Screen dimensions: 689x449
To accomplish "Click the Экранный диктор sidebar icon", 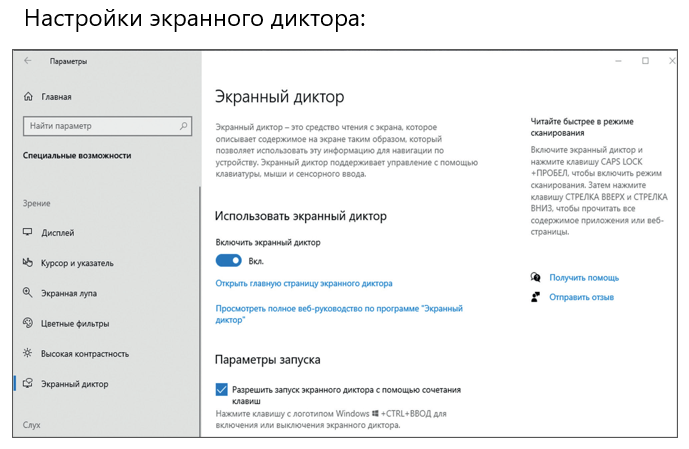I will point(28,383).
